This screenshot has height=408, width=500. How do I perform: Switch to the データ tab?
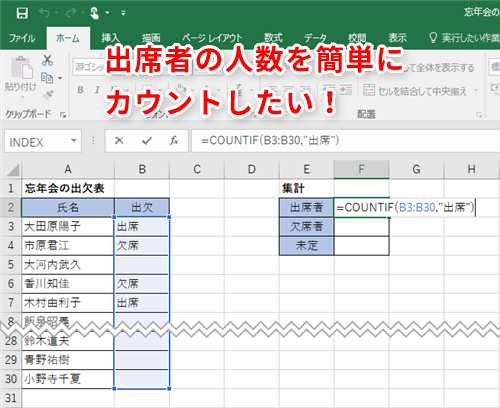click(315, 38)
